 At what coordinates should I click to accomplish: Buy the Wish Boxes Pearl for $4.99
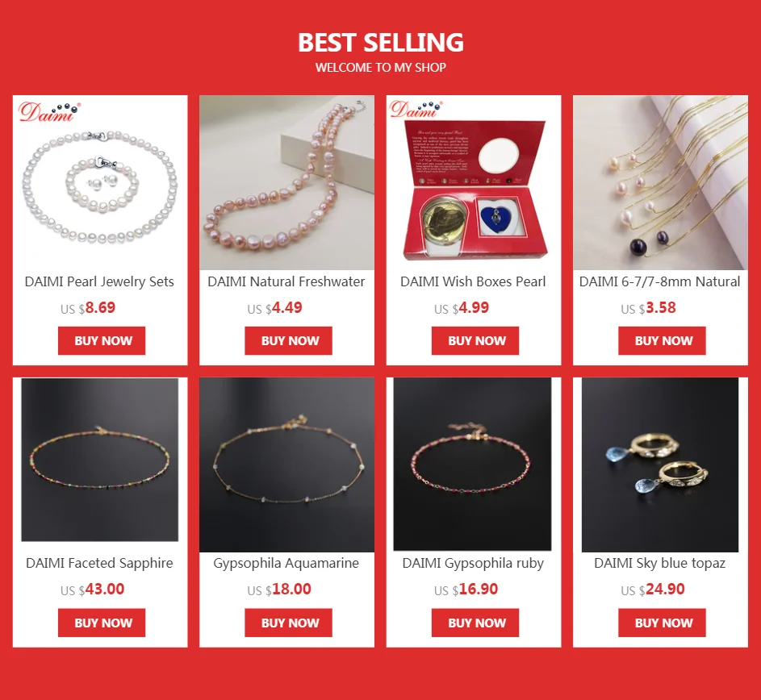point(475,340)
